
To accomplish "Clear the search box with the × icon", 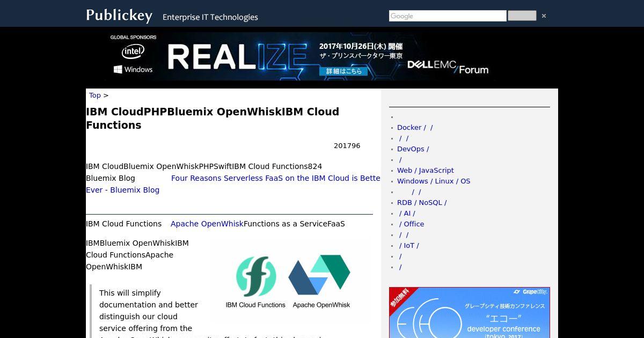I will point(544,16).
